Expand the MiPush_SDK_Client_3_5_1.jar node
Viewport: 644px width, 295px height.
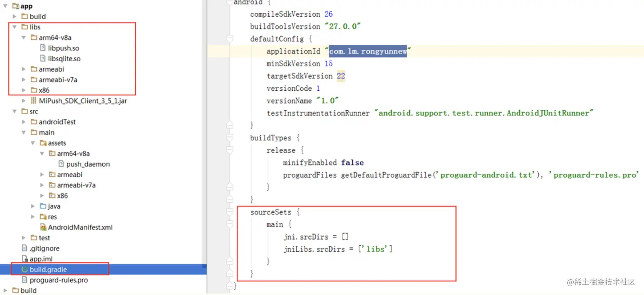[23, 101]
